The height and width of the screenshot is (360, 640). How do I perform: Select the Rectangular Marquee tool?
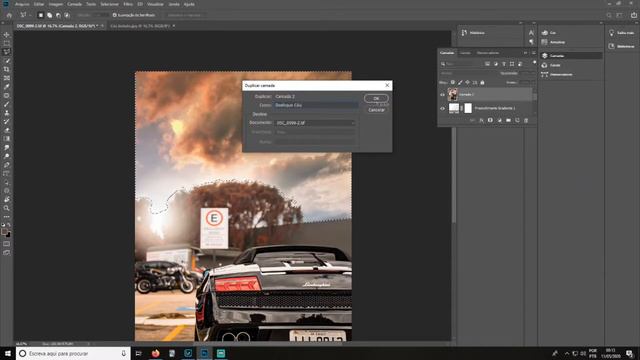pos(7,43)
